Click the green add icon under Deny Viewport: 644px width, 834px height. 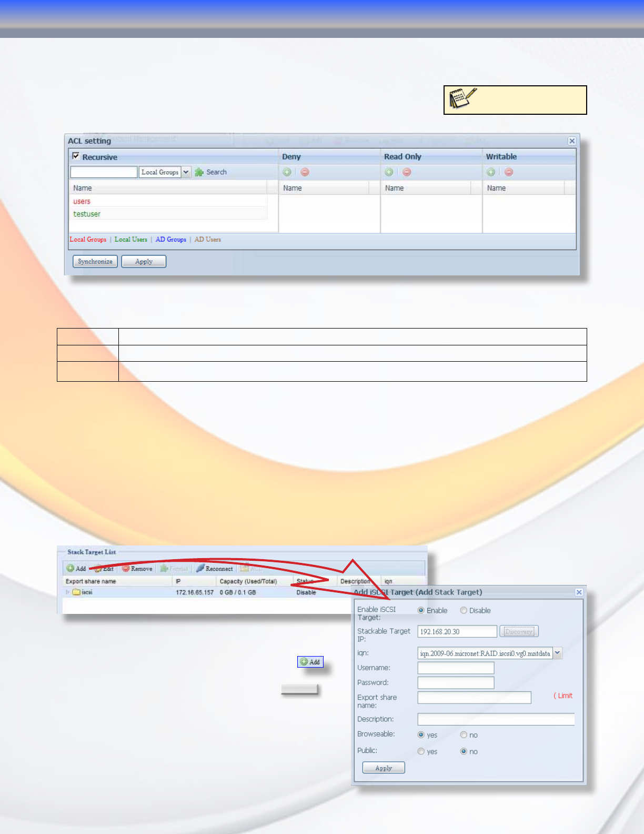(x=287, y=172)
